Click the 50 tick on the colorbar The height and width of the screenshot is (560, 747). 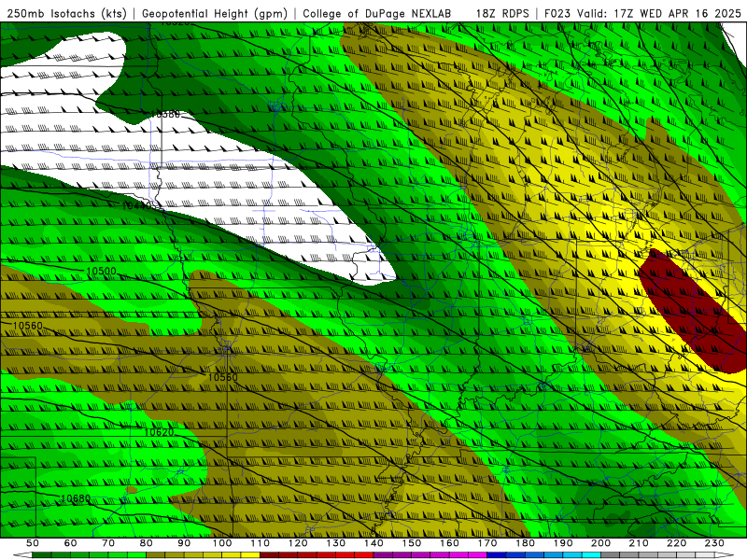click(x=33, y=543)
